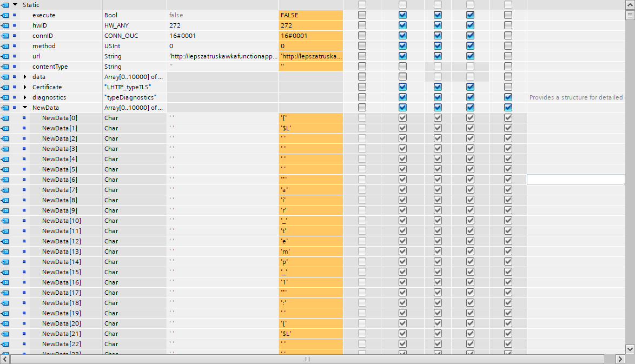Click the tag icon beside the execute row
This screenshot has height=364, width=635.
pyautogui.click(x=5, y=15)
